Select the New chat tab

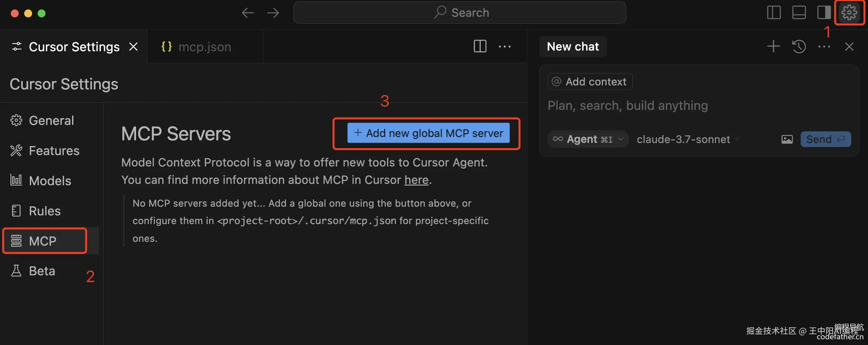pos(572,47)
